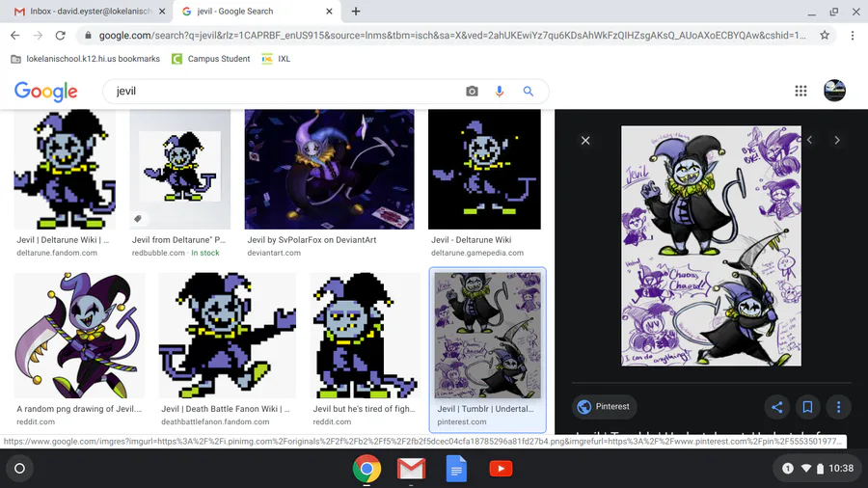Click the Google logo

tap(46, 92)
